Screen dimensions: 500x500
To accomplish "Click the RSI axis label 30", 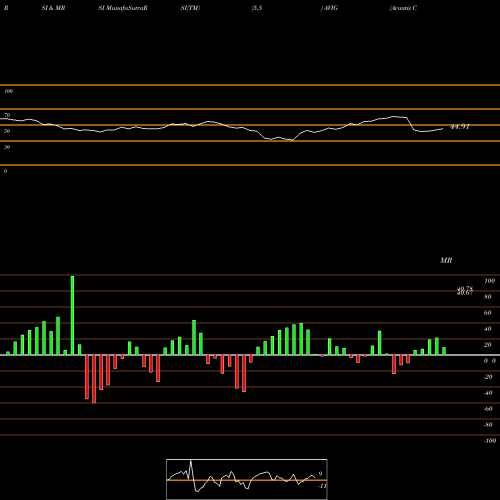I will (x=7, y=147).
